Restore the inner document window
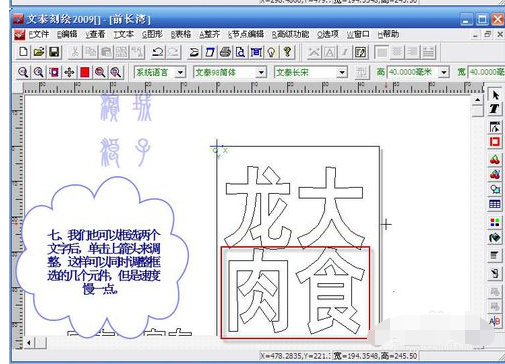This screenshot has width=505, height=364. tap(488, 34)
